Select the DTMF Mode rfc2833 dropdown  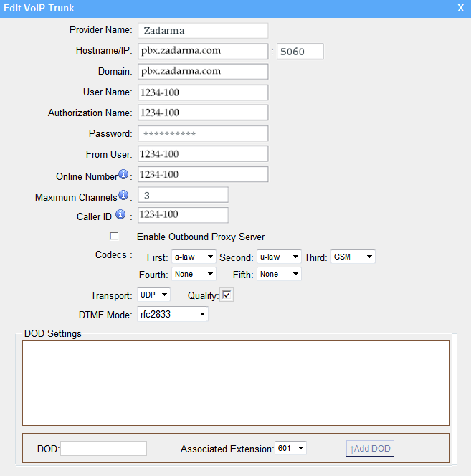(x=173, y=314)
